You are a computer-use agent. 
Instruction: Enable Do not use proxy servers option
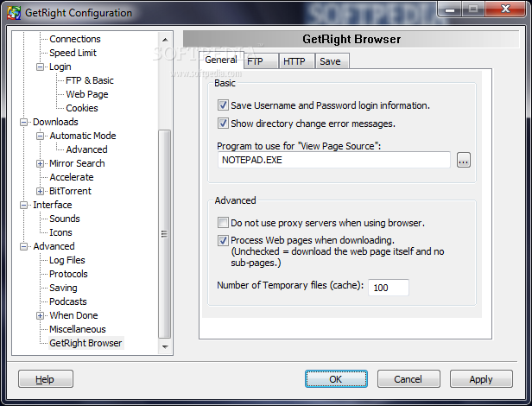coord(223,223)
